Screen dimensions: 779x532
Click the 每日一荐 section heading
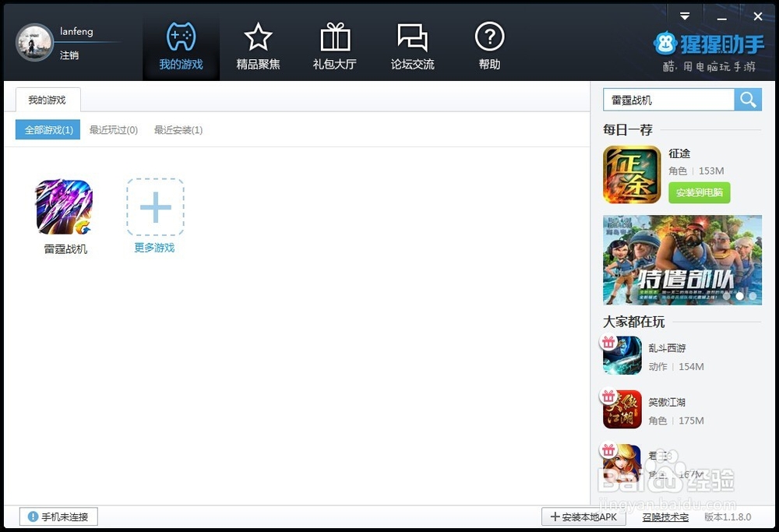point(627,129)
